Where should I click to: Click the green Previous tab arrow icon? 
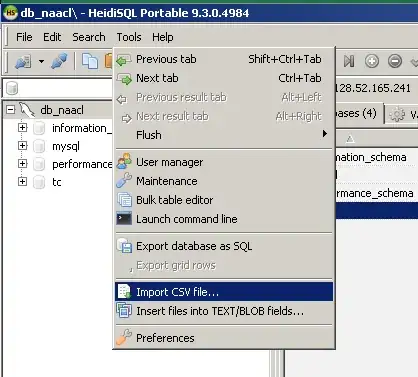click(x=124, y=60)
